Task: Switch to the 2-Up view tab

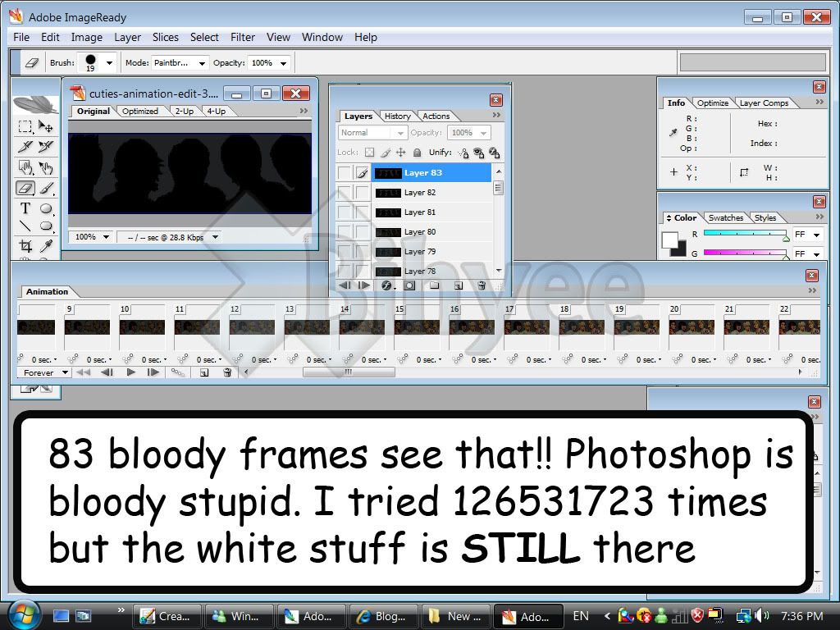Action: 185,111
